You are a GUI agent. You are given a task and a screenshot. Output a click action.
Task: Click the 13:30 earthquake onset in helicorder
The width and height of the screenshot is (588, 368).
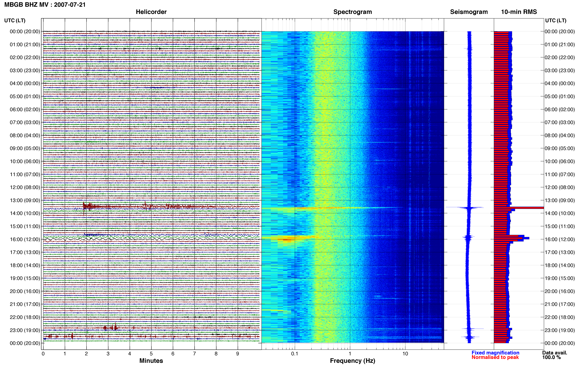click(x=84, y=207)
